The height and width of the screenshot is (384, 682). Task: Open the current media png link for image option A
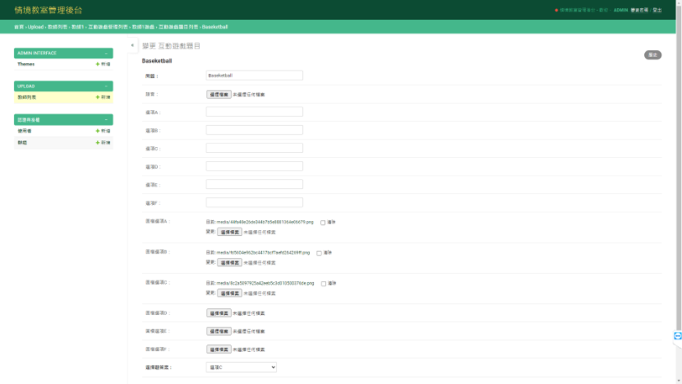coord(265,222)
